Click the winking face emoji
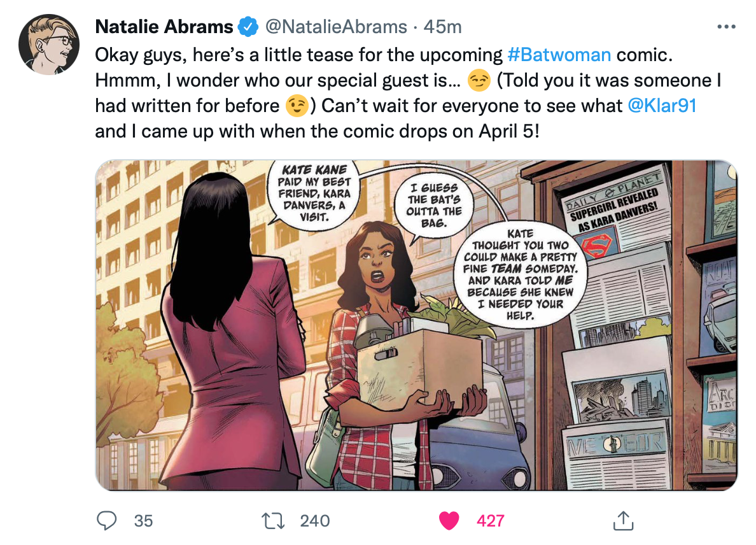 point(297,106)
